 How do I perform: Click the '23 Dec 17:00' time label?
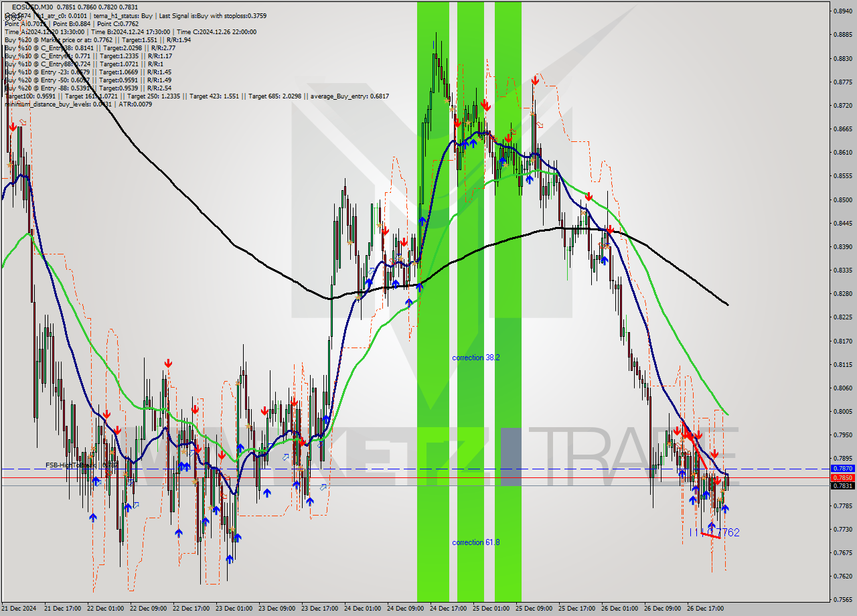click(319, 609)
